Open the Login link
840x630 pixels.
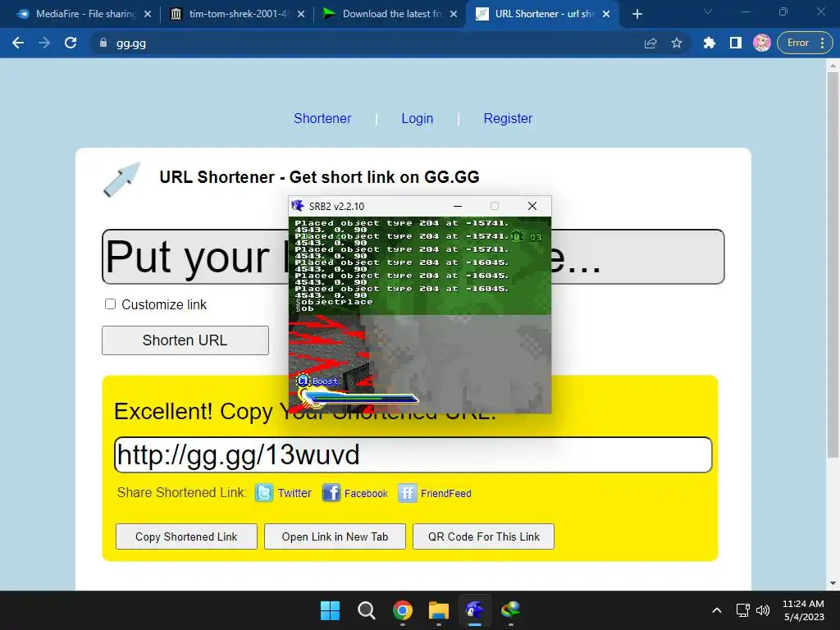(418, 118)
